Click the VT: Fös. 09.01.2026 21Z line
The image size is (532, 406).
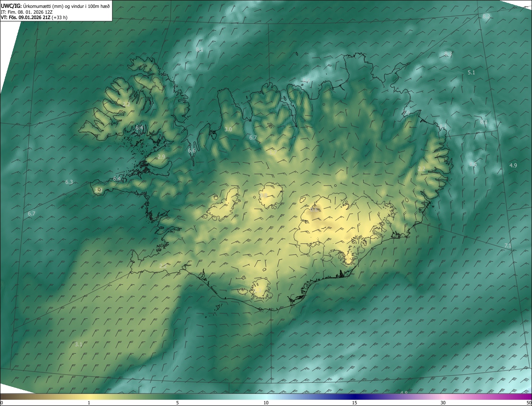point(34,17)
